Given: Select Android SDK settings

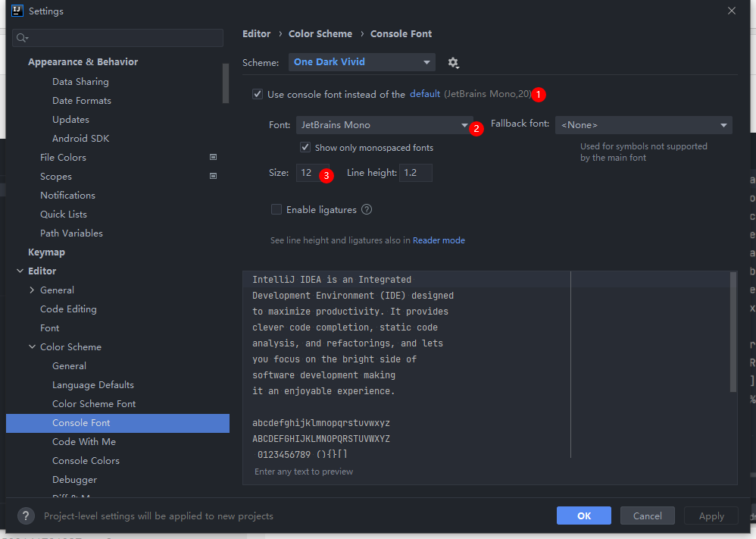Looking at the screenshot, I should pyautogui.click(x=80, y=139).
